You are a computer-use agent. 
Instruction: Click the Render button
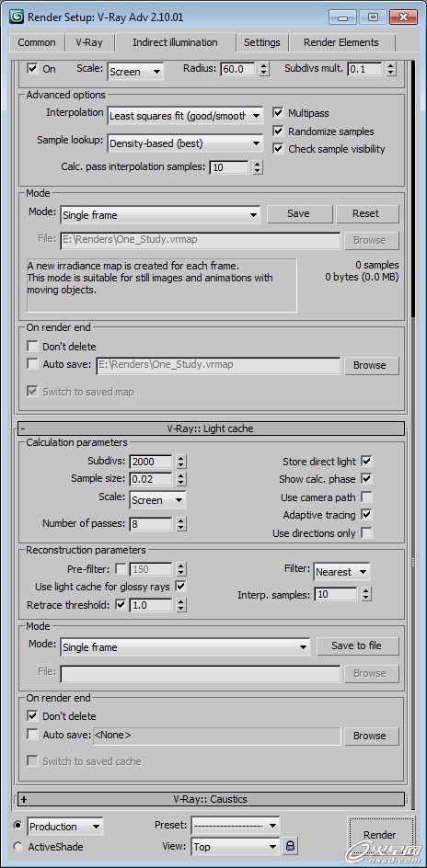(380, 835)
